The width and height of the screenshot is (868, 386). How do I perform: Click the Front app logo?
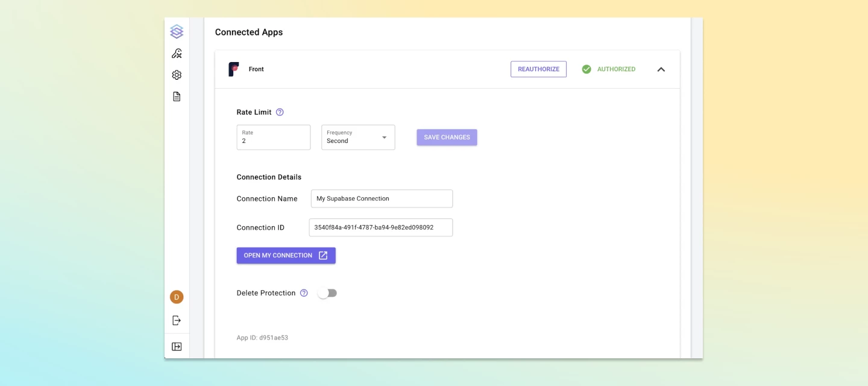click(234, 69)
